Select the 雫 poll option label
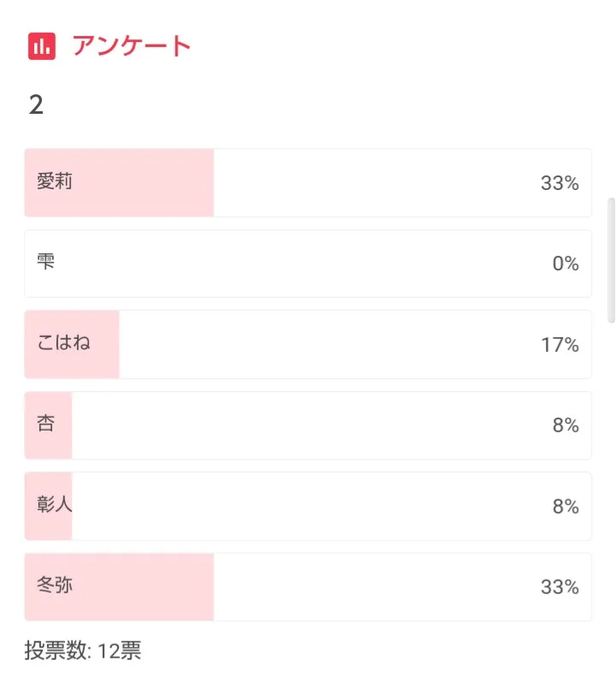This screenshot has width=616, height=684. [x=46, y=262]
